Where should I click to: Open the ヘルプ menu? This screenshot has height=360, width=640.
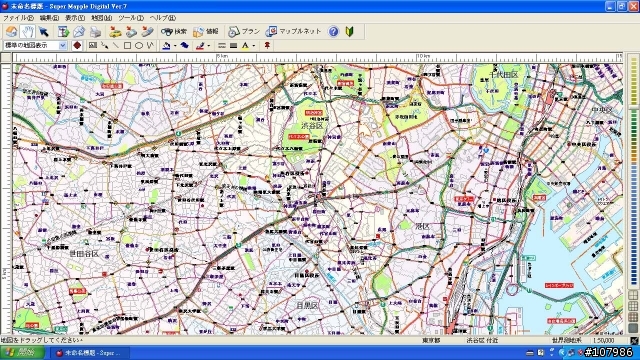163,18
